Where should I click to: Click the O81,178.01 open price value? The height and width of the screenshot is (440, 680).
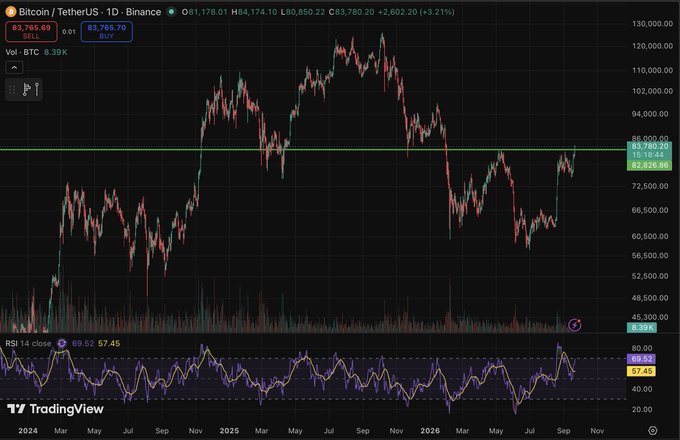point(204,12)
